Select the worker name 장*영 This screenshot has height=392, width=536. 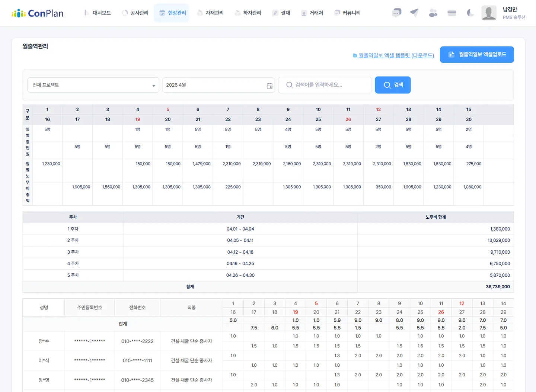pos(44,380)
